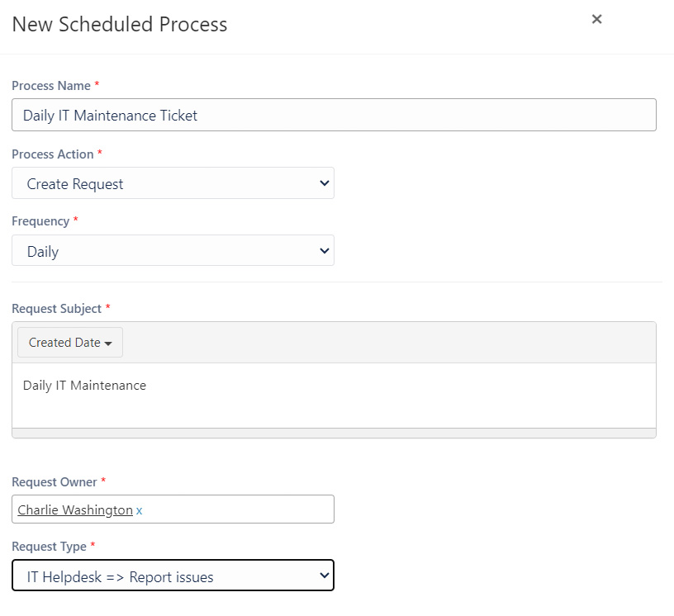Click the Request Type label text
Image resolution: width=674 pixels, height=616 pixels.
pos(49,547)
